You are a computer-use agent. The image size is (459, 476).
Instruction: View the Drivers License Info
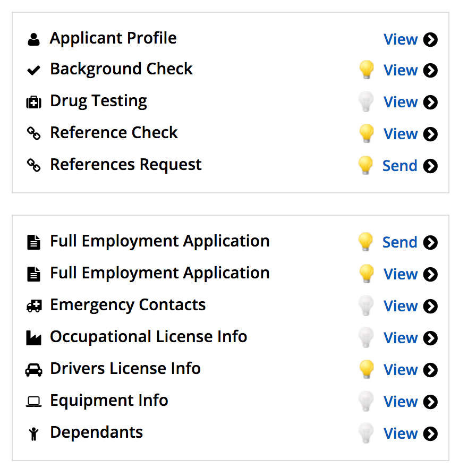[401, 370]
